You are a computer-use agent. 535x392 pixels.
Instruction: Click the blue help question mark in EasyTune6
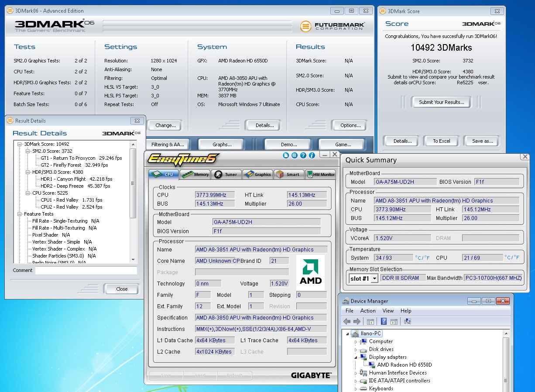303,155
